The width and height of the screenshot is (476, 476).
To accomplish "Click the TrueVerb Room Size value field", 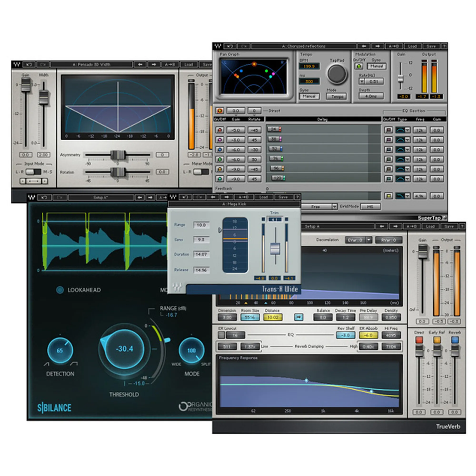I will 250,317.
